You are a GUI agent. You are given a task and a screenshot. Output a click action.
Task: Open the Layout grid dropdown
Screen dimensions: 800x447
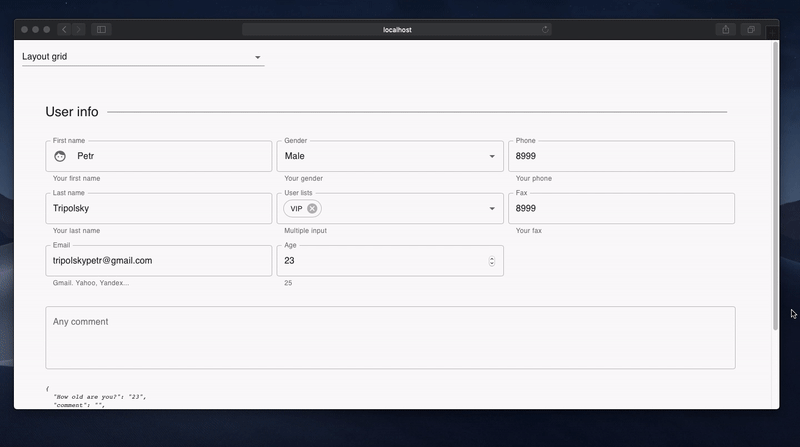[143, 57]
